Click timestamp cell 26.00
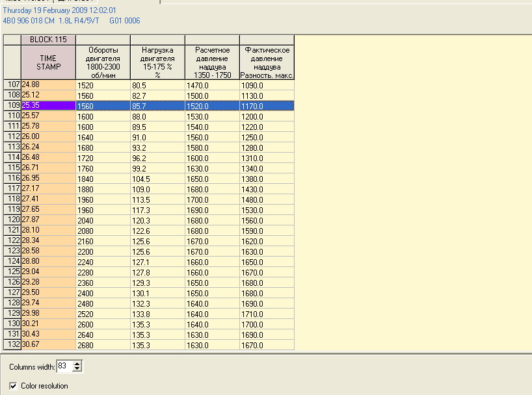The image size is (532, 395). tap(49, 136)
